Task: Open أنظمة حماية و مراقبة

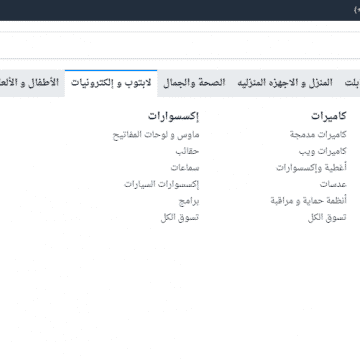Action: 309,201
